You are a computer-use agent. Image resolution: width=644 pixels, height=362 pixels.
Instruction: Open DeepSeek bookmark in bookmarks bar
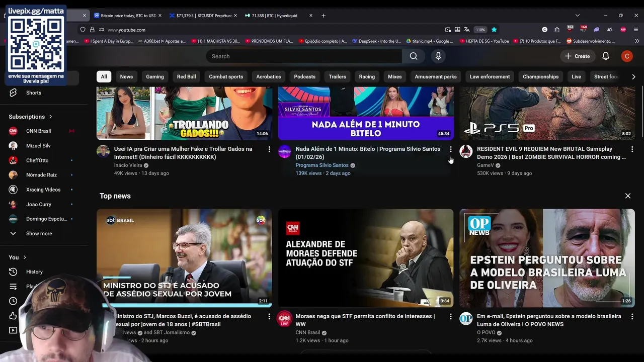(x=377, y=41)
